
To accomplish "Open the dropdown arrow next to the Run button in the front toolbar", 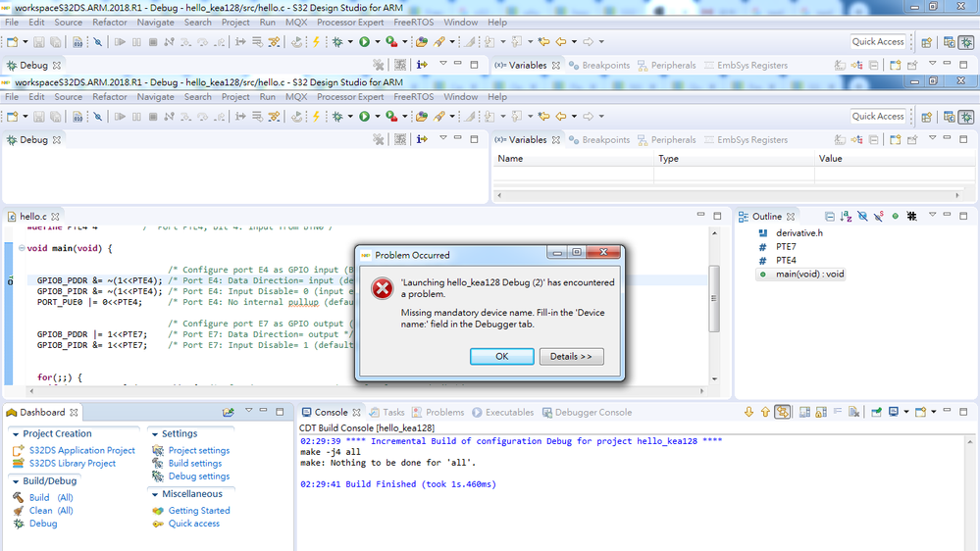I will 378,117.
